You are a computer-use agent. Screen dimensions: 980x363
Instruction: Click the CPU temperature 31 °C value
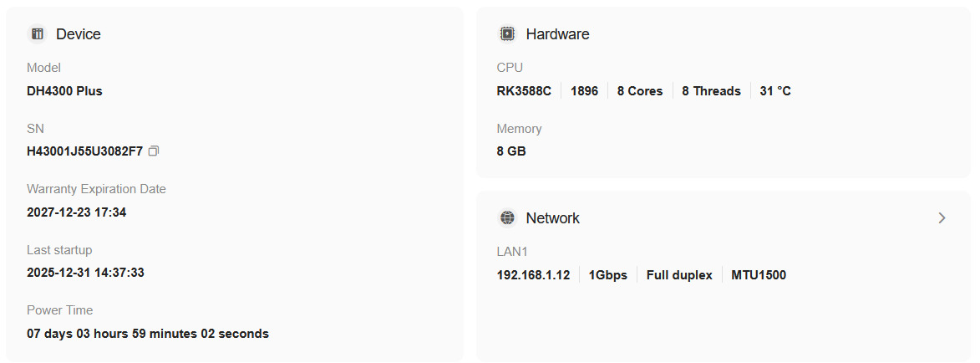click(775, 91)
